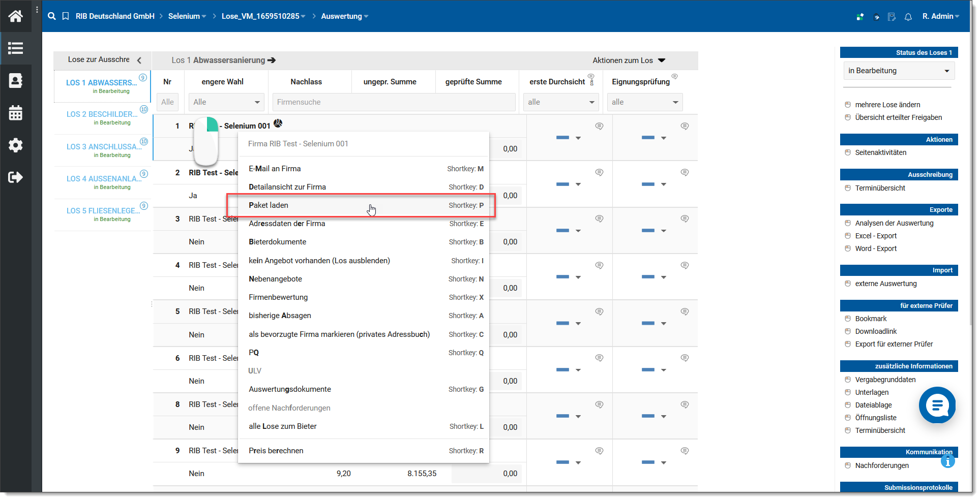Click the Nr 'Alle' filter field

tap(168, 102)
